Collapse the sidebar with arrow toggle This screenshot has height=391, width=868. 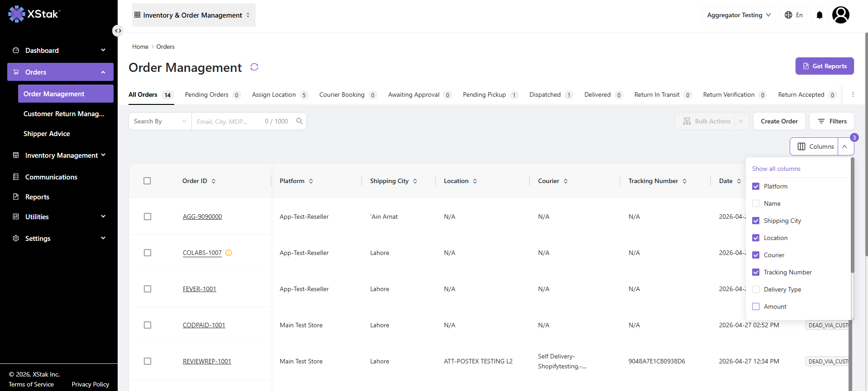118,31
